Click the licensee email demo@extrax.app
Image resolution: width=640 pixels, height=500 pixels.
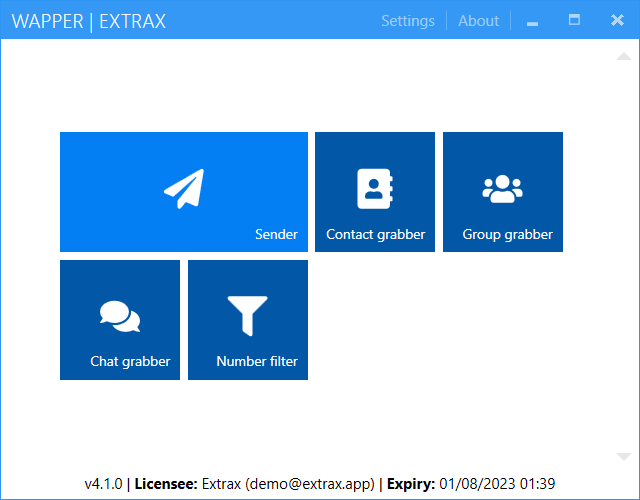310,484
